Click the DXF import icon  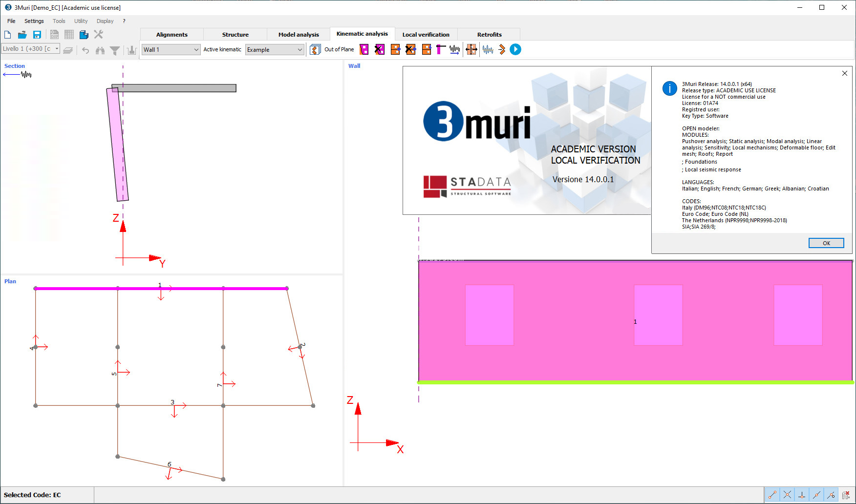pos(54,35)
